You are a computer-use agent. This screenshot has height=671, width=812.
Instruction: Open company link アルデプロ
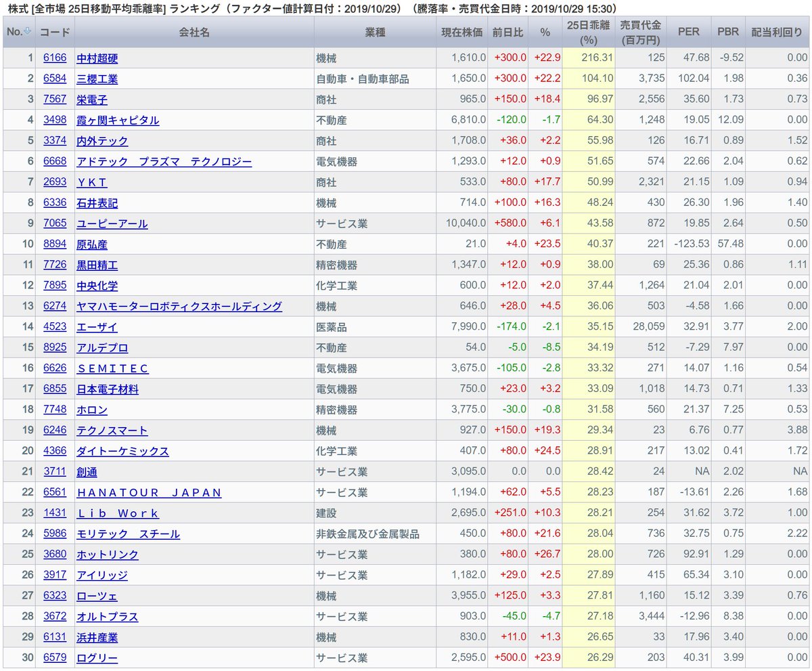click(102, 347)
